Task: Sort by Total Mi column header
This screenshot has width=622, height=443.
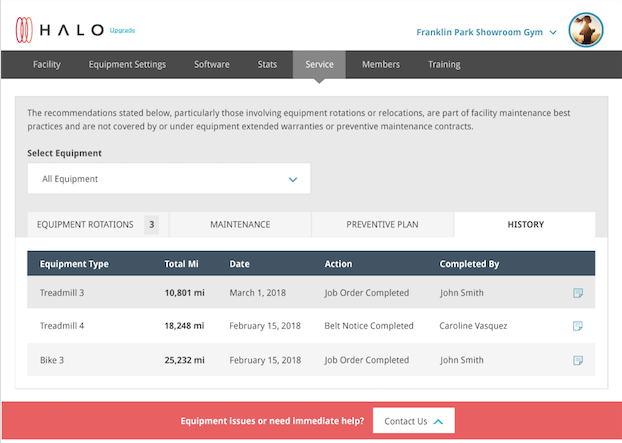Action: coord(182,264)
